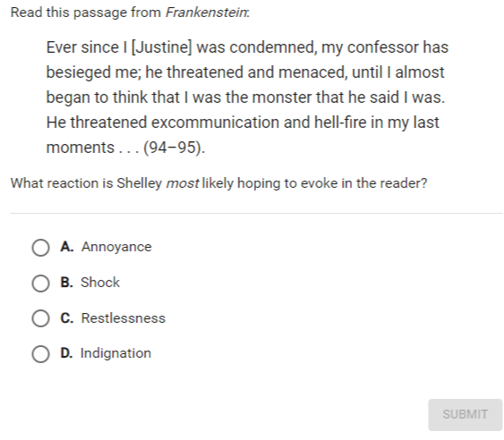The height and width of the screenshot is (440, 504).
Task: Click the bold letter A label
Action: pos(67,247)
